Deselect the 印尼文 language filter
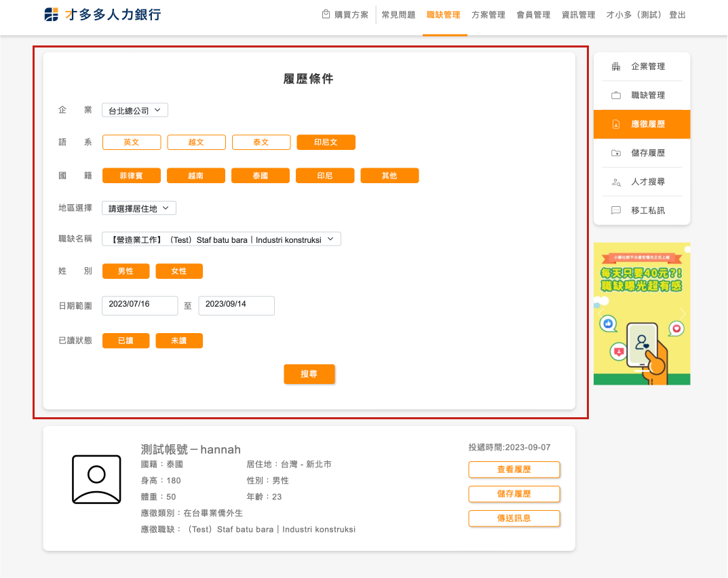The height and width of the screenshot is (578, 728). pos(326,142)
